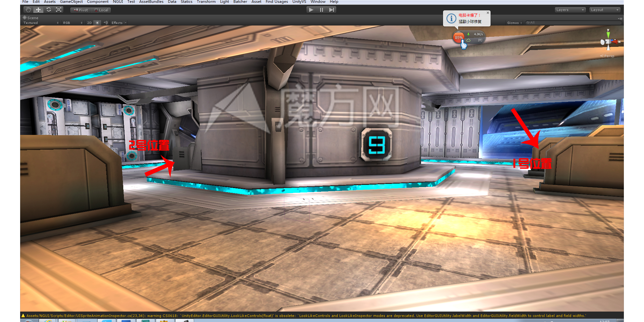Open the Window menu
The image size is (644, 322).
click(318, 2)
